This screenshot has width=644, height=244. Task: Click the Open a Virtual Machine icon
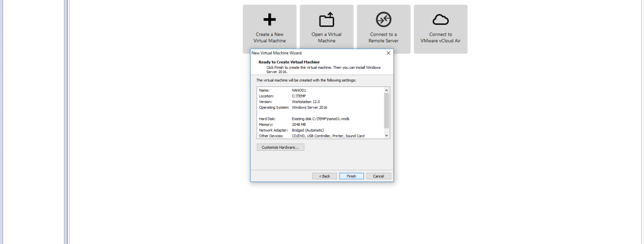326,20
